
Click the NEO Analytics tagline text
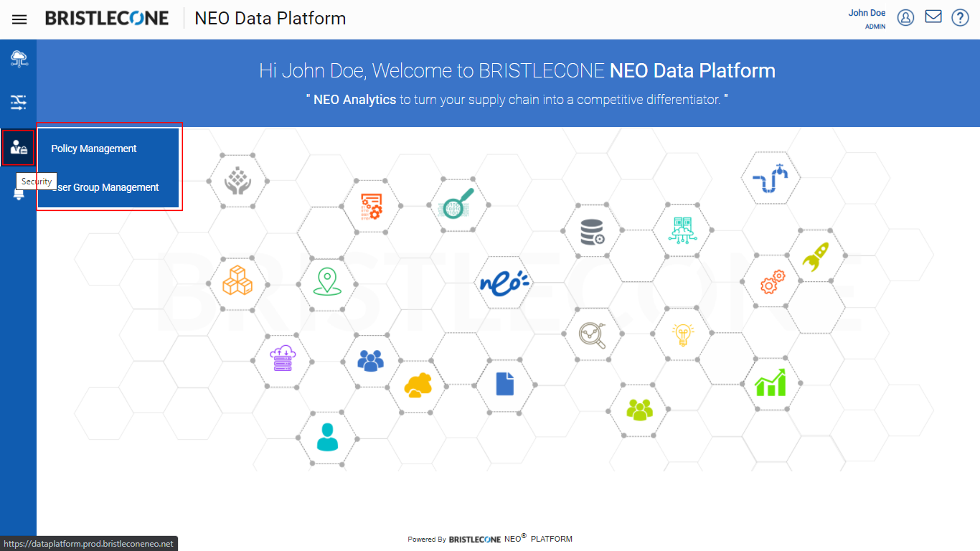pos(517,100)
